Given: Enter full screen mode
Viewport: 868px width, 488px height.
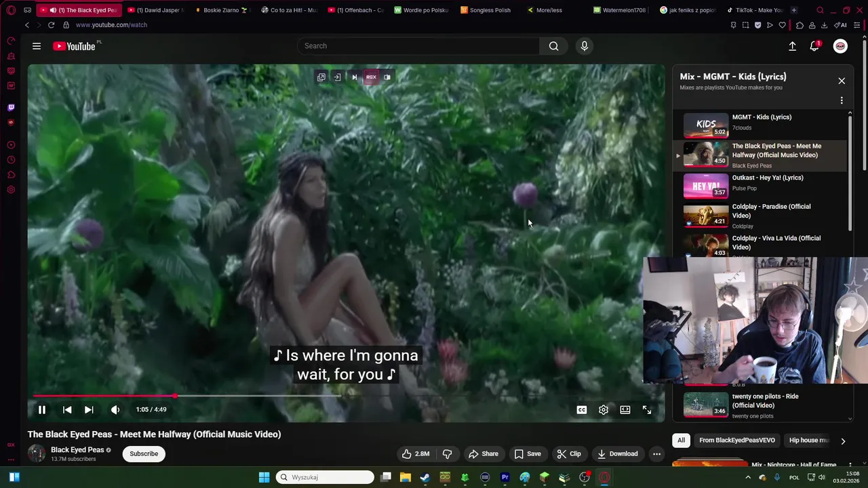Looking at the screenshot, I should (647, 409).
